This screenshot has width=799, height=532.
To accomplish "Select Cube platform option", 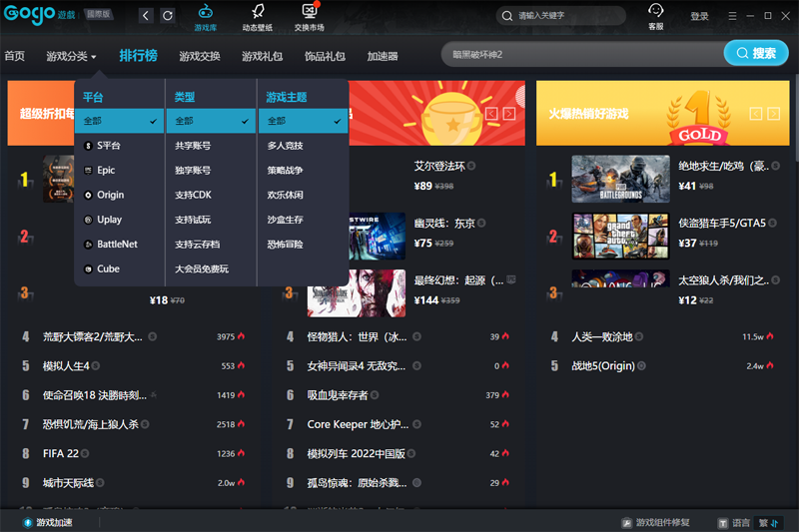I will pos(119,268).
